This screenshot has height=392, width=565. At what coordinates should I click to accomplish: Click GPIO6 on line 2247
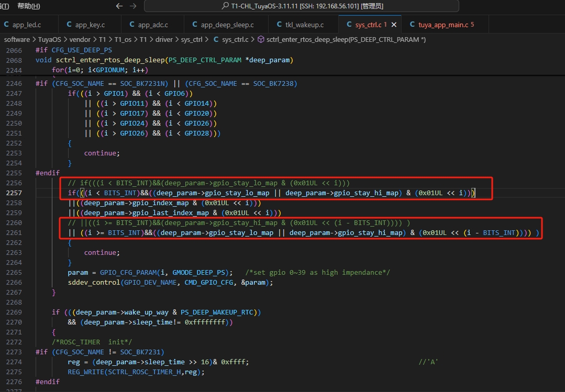pyautogui.click(x=175, y=94)
